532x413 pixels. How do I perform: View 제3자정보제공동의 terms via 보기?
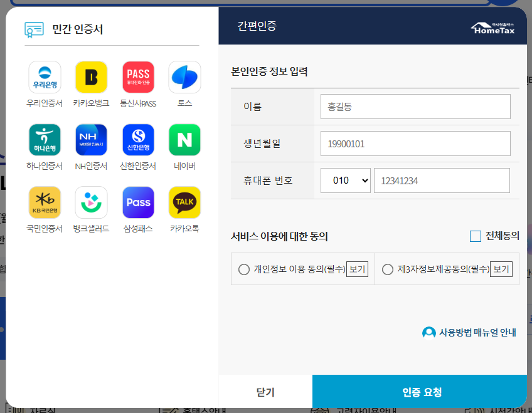coord(501,269)
